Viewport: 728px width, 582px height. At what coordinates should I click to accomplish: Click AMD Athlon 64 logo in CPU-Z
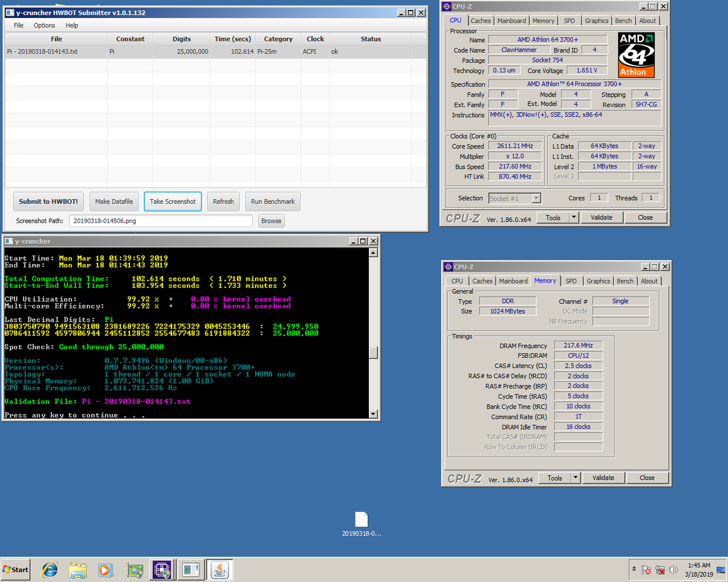pos(636,56)
